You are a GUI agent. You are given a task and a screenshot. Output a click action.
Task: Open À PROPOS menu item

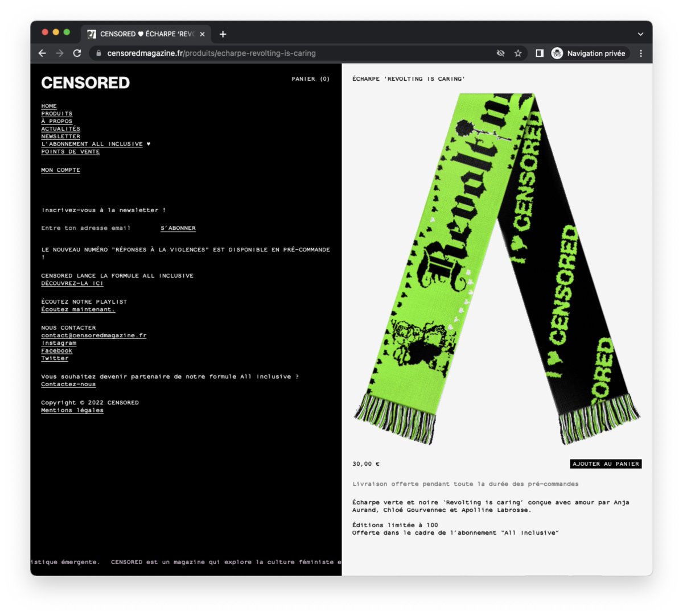57,121
